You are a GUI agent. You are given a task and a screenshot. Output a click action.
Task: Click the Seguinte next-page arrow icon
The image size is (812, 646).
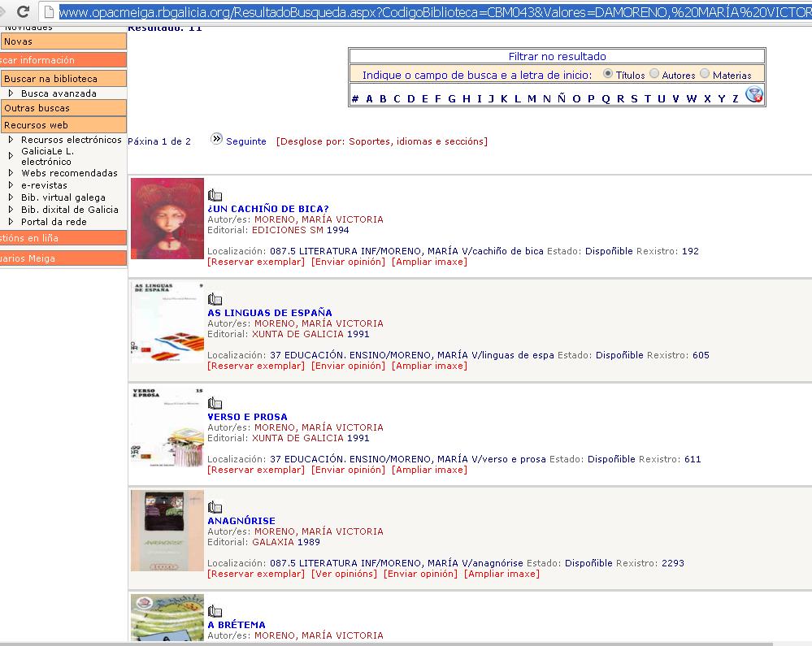[216, 139]
